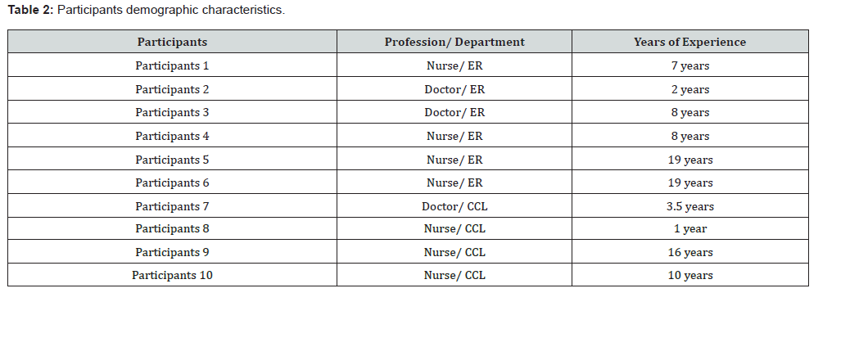Viewport: 868px width, 338px height.
Task: Click on 'Participants 3' in the table
Action: (172, 112)
